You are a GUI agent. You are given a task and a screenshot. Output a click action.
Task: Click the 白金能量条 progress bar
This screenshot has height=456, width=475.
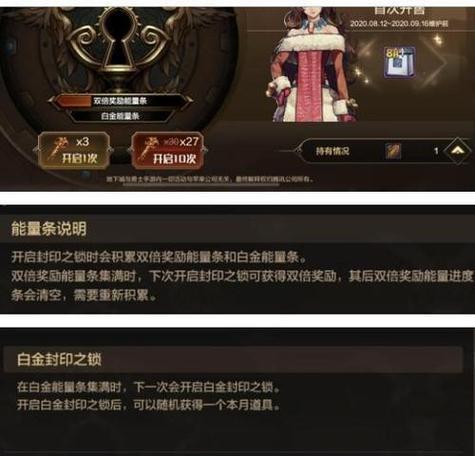click(x=120, y=116)
